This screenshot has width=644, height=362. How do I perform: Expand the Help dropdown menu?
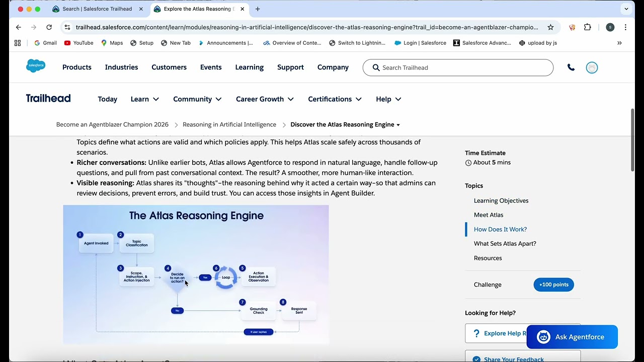[x=388, y=99]
